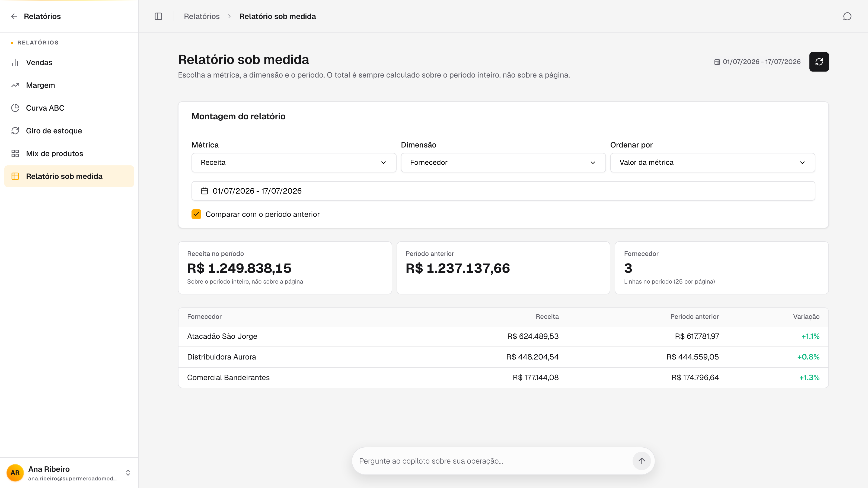Send copilot message with arrow button
The height and width of the screenshot is (488, 868).
pos(642,461)
